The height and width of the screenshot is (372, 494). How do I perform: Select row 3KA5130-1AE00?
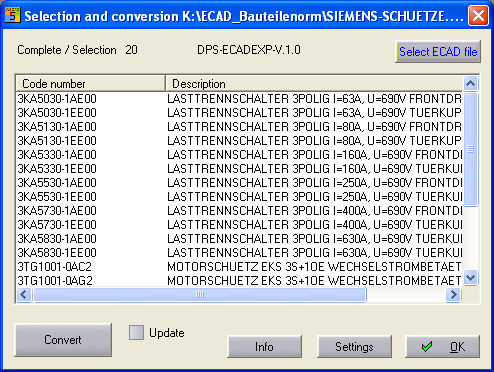239,127
